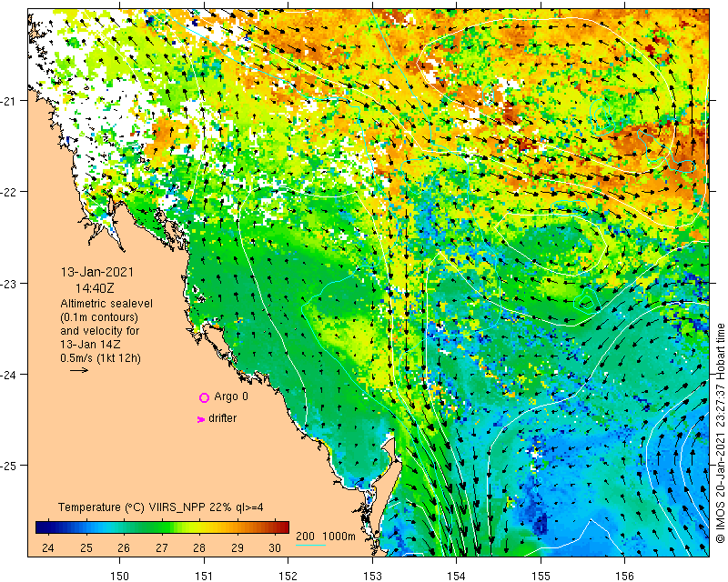728x582 pixels.
Task: Click the cyan 200m contour legend line
Action: (310, 545)
